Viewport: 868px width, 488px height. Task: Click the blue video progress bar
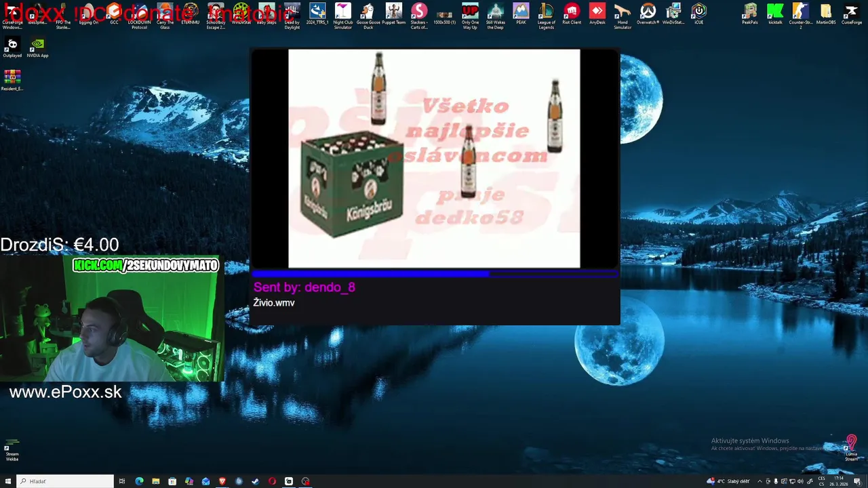(435, 274)
